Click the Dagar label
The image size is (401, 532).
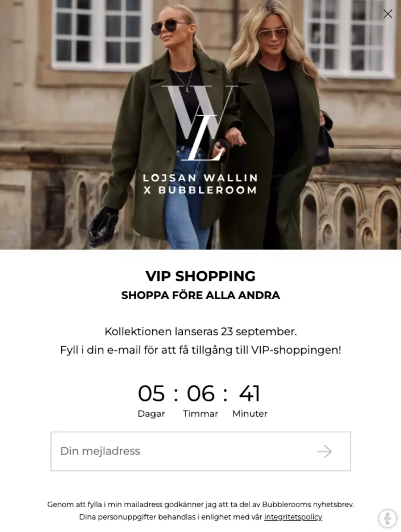(x=151, y=414)
